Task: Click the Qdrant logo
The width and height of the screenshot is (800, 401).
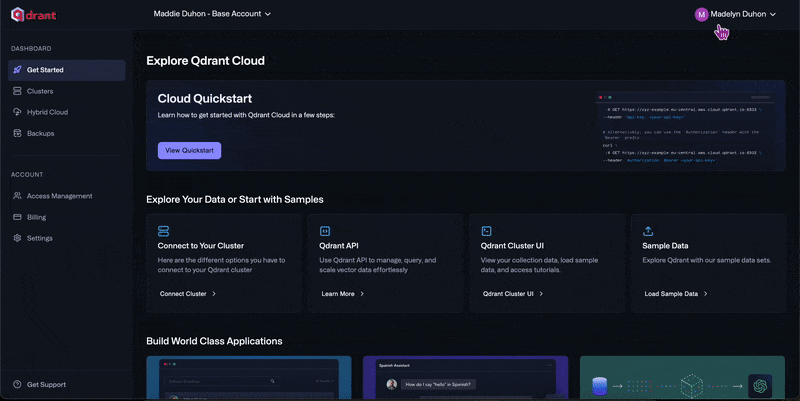Action: (x=35, y=15)
